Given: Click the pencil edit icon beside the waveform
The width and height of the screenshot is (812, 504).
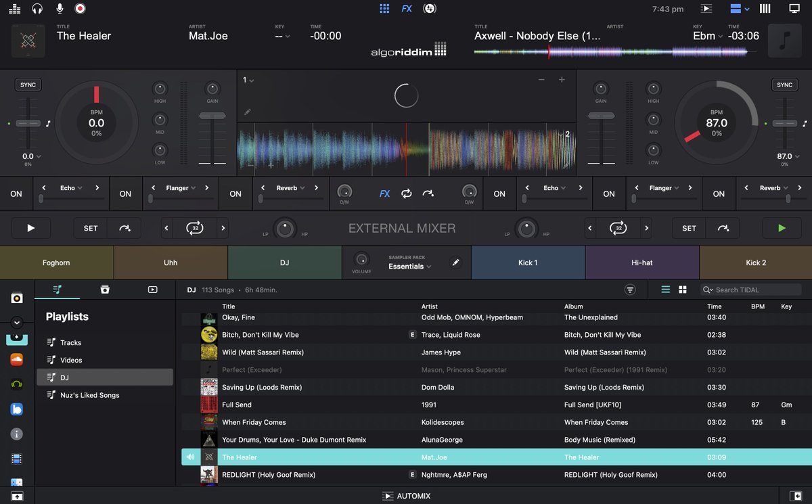Looking at the screenshot, I should pyautogui.click(x=248, y=112).
